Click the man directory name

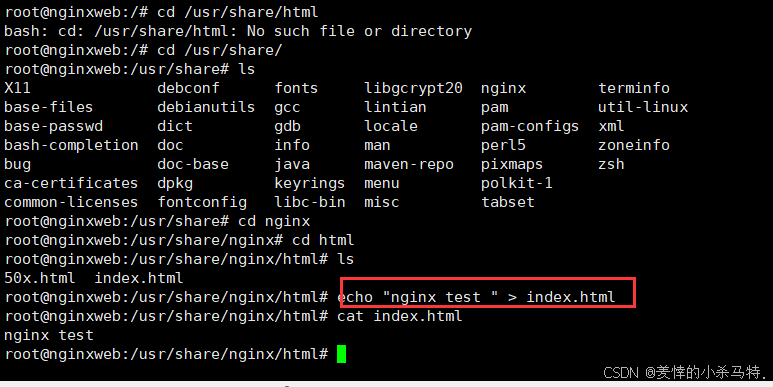(377, 145)
